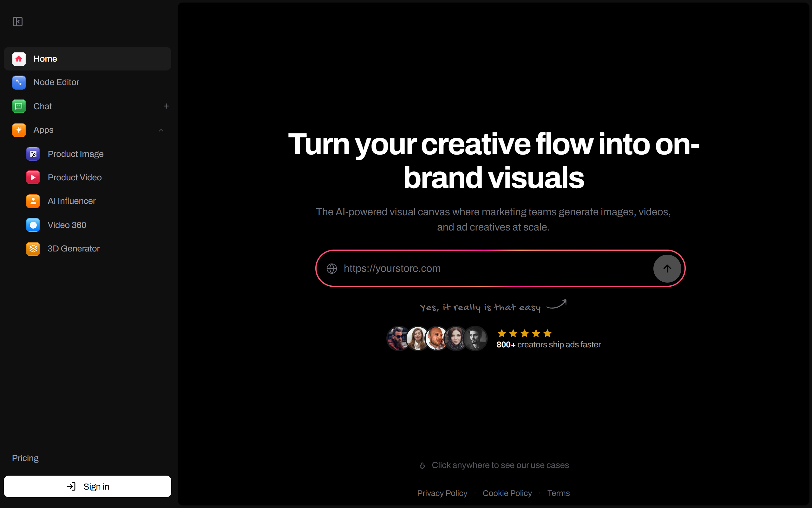Select the Apps menu label

(x=43, y=130)
